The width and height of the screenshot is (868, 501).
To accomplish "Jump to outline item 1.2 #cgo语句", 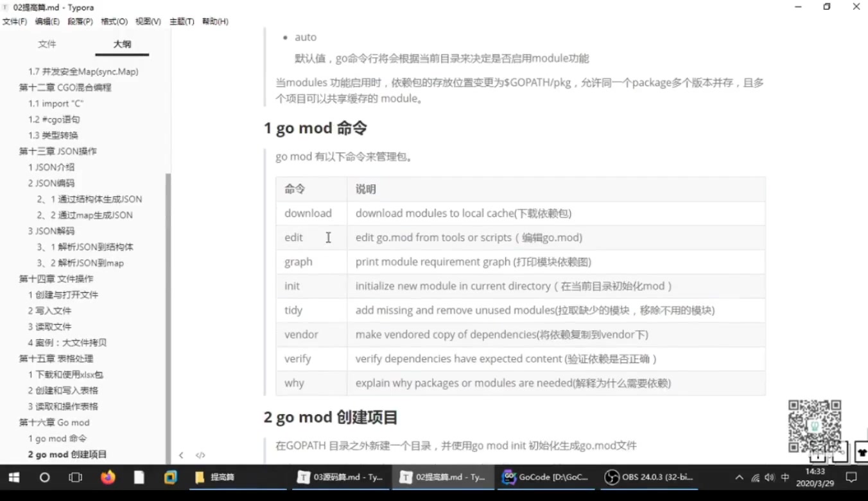I will (54, 119).
